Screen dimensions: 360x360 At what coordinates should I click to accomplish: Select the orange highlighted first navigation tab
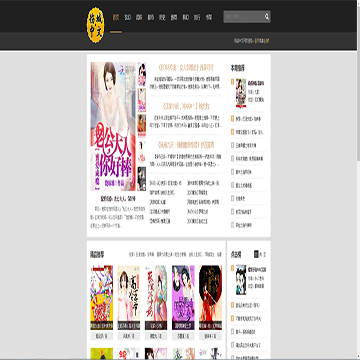116,17
